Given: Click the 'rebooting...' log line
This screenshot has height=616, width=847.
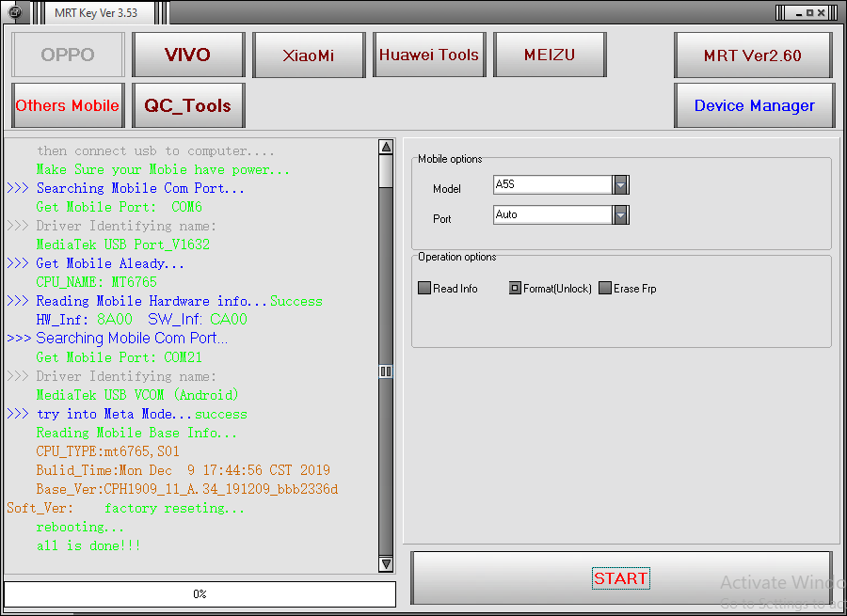Looking at the screenshot, I should coord(80,527).
